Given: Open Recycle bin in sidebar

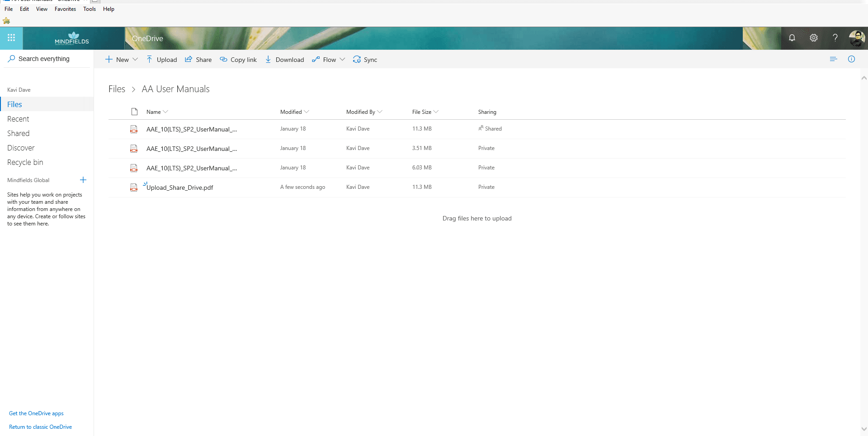Looking at the screenshot, I should click(25, 162).
